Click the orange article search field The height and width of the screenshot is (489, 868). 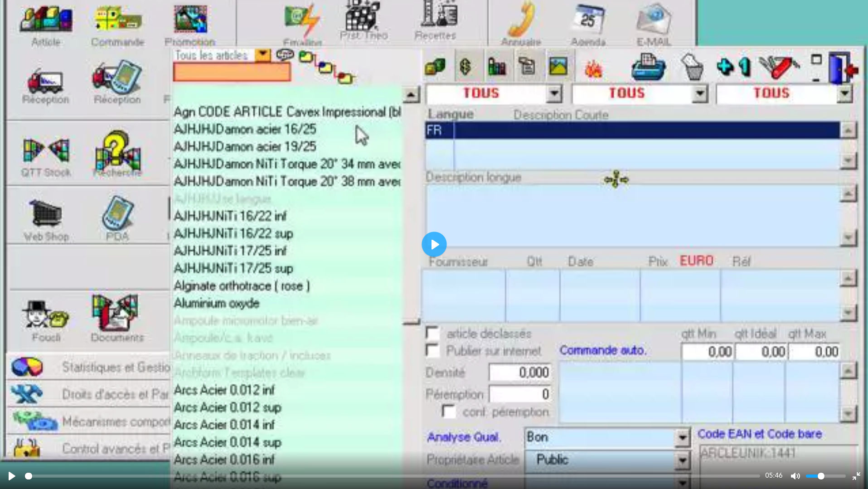(x=232, y=72)
